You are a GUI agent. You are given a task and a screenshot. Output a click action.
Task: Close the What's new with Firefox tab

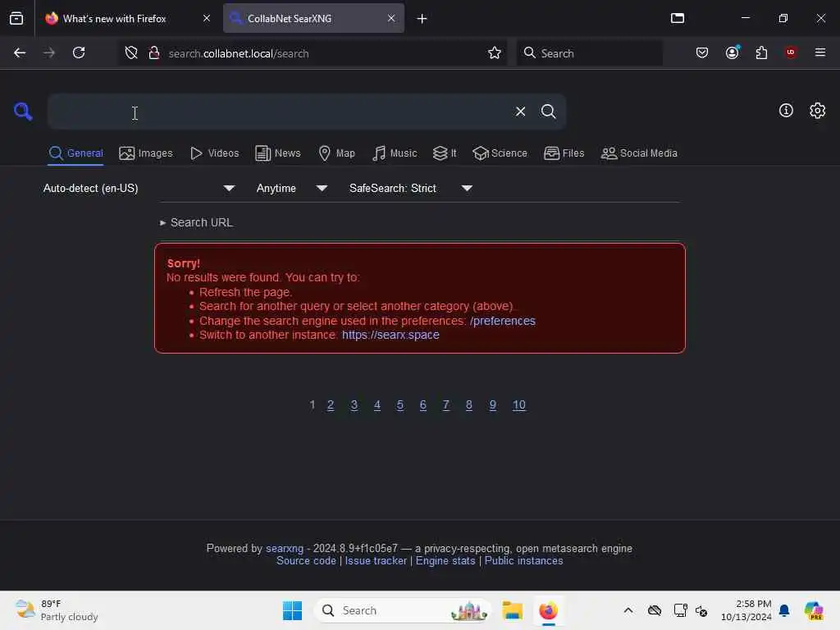coord(207,18)
